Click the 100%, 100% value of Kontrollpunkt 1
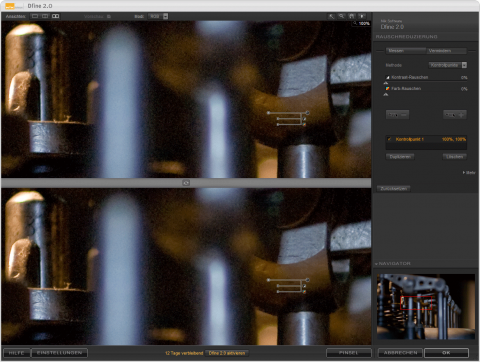The image size is (480, 362). coord(454,139)
